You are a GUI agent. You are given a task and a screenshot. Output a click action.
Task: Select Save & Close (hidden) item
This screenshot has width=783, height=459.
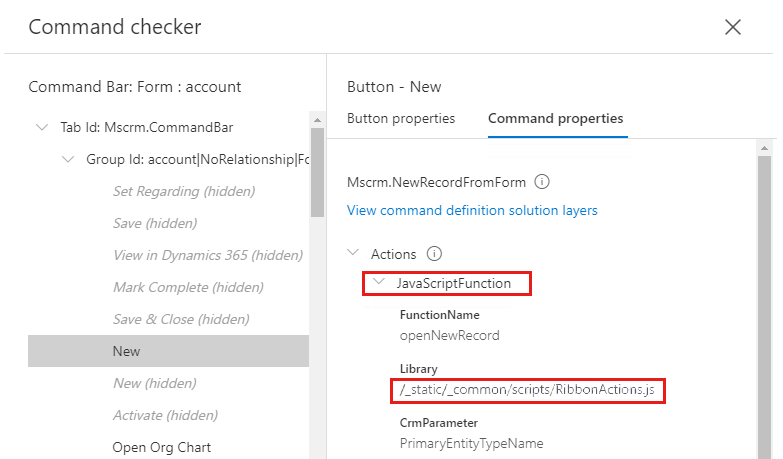(x=181, y=319)
